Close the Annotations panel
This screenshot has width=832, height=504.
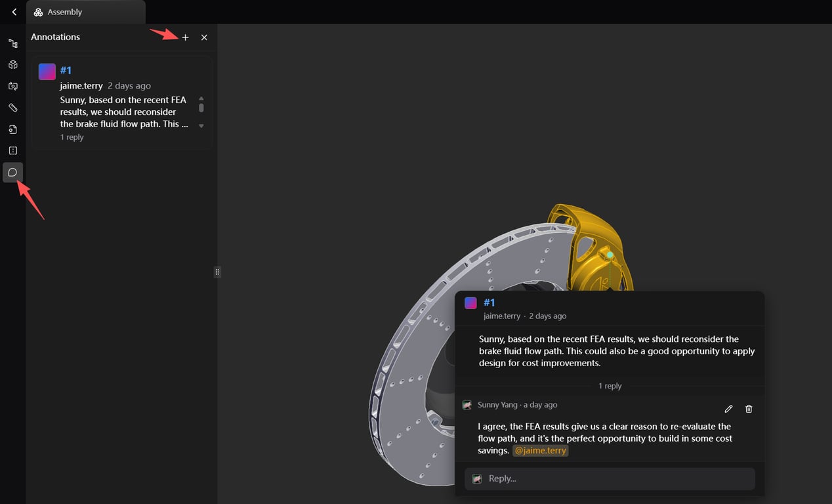tap(204, 37)
